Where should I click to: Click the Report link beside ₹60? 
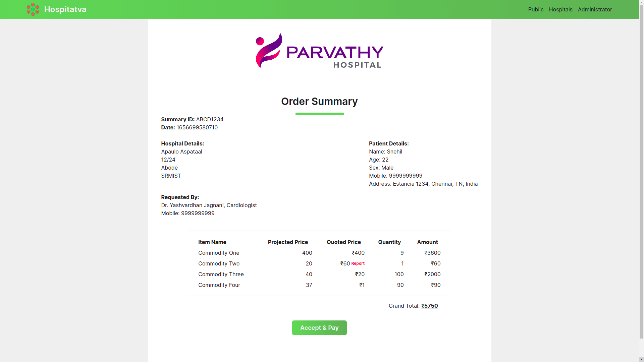point(358,263)
